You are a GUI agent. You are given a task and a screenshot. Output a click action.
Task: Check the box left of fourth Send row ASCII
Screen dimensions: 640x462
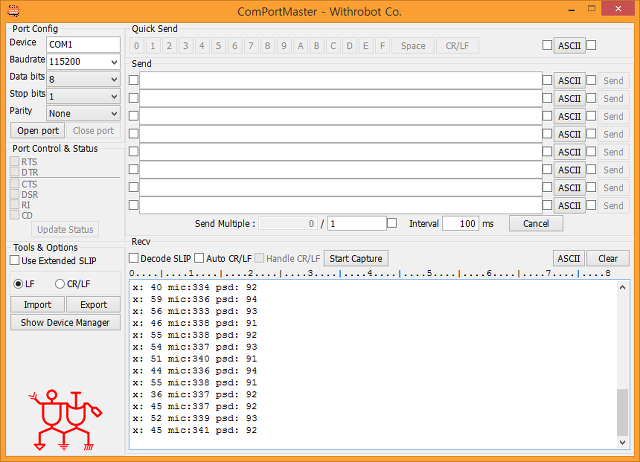pyautogui.click(x=547, y=133)
